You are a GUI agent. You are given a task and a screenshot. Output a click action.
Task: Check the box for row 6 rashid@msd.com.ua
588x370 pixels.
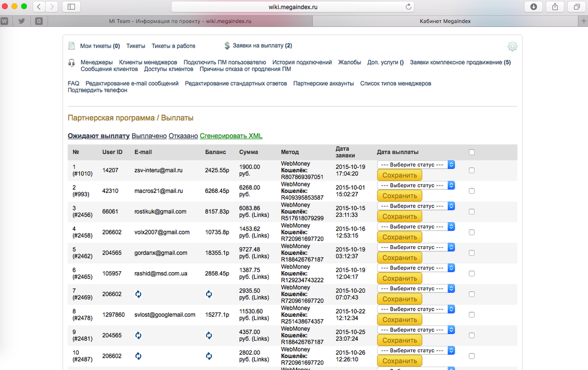(x=471, y=274)
